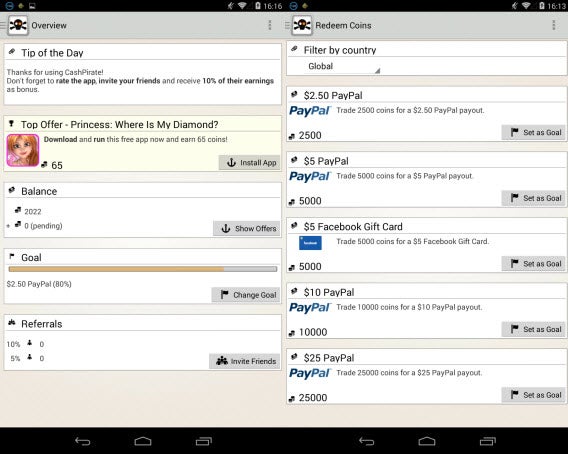The height and width of the screenshot is (454, 568).
Task: Tap the CashPirate skull icon on Overview screen
Action: coord(18,25)
